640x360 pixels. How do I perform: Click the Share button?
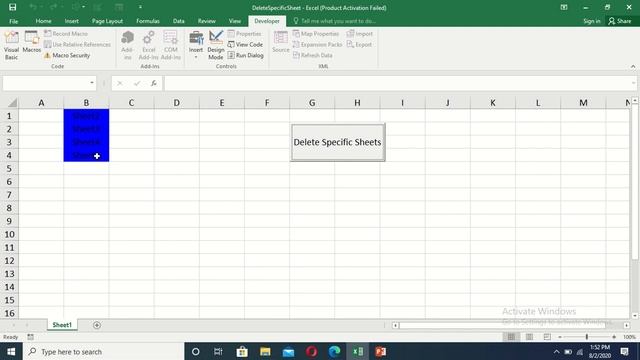620,21
